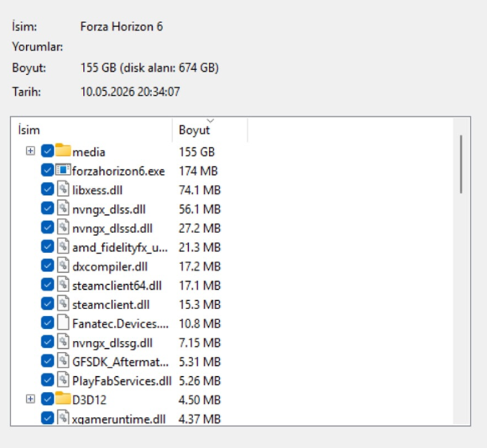Click the media folder icon

click(x=63, y=150)
